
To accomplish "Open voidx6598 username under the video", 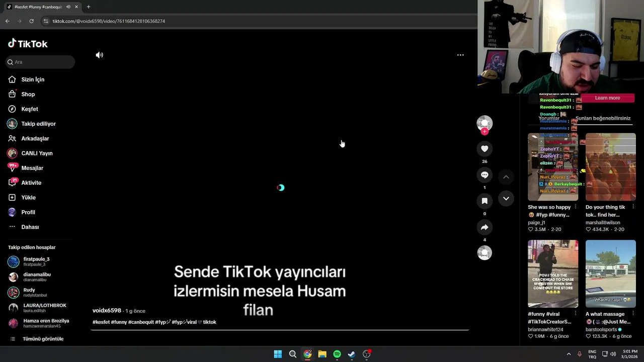I will tap(107, 311).
